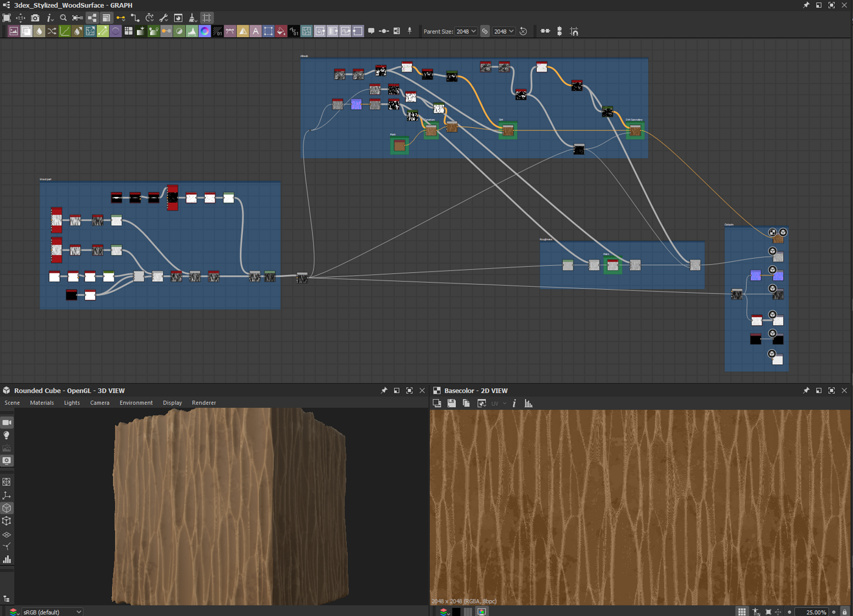The width and height of the screenshot is (853, 616).
Task: Add a Text node from the toolbar
Action: coord(256,32)
